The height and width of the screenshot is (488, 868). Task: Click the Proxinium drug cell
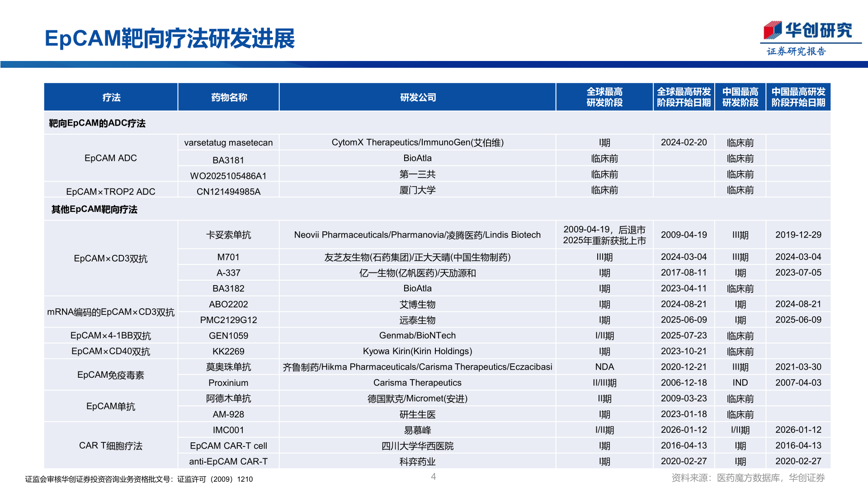pos(229,383)
